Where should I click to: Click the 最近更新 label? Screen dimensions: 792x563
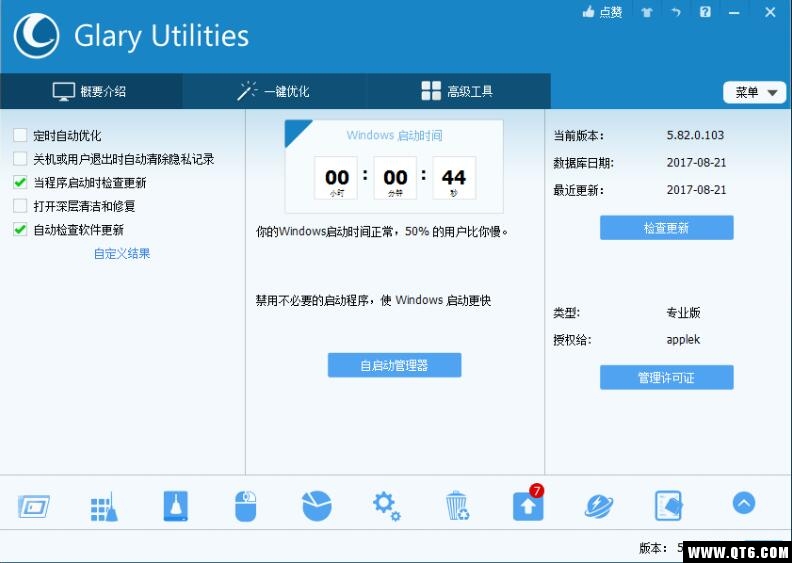tap(578, 190)
